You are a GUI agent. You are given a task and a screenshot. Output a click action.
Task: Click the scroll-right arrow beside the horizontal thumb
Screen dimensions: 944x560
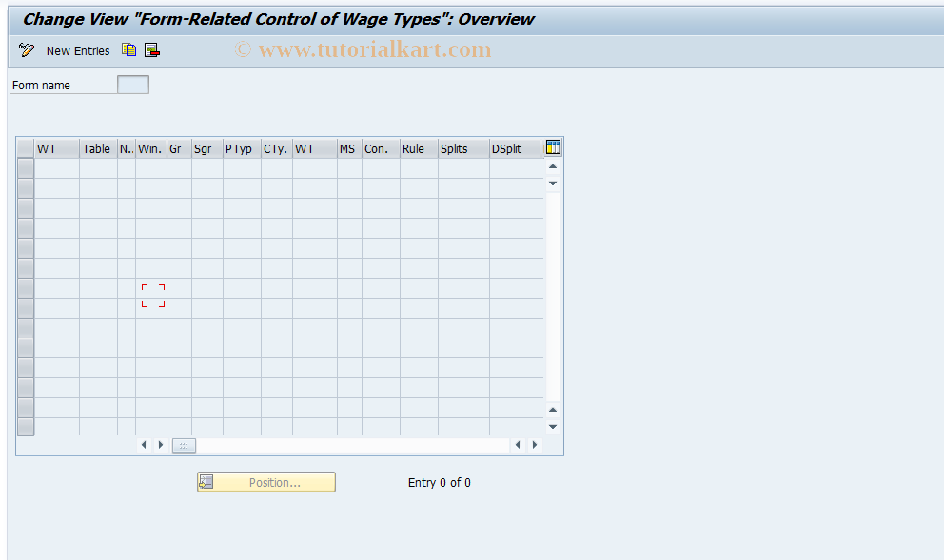point(161,445)
